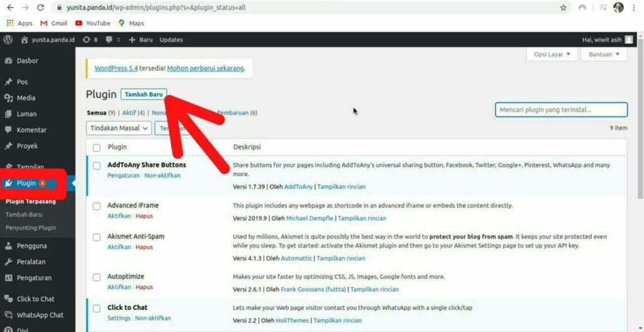Tick the AddToAny Share Buttons checkbox
644x332 pixels.
(x=96, y=165)
